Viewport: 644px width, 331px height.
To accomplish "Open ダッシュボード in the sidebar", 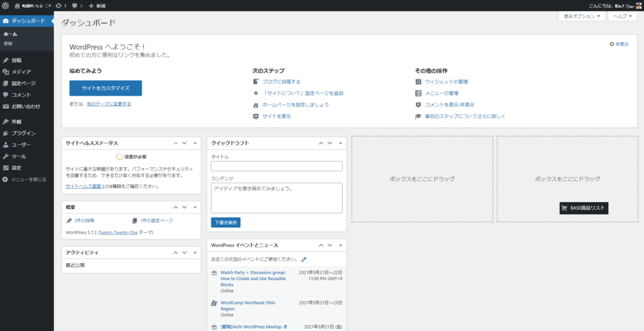I will click(x=26, y=21).
